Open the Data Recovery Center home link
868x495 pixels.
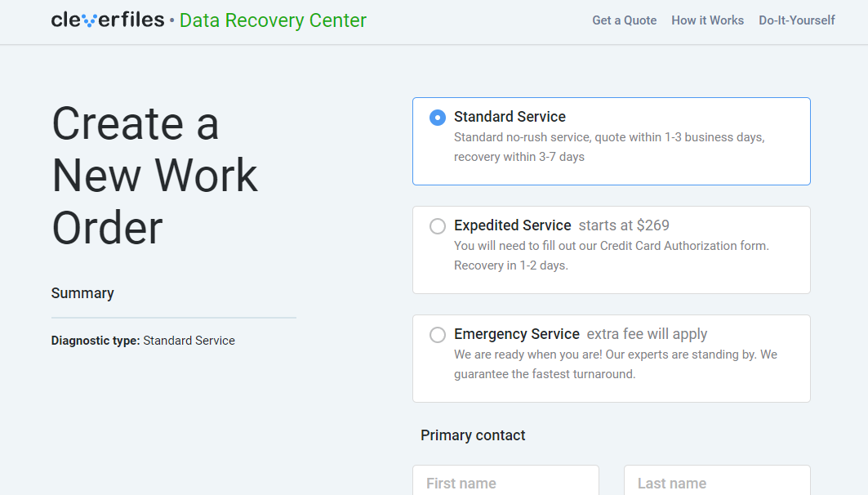(273, 20)
